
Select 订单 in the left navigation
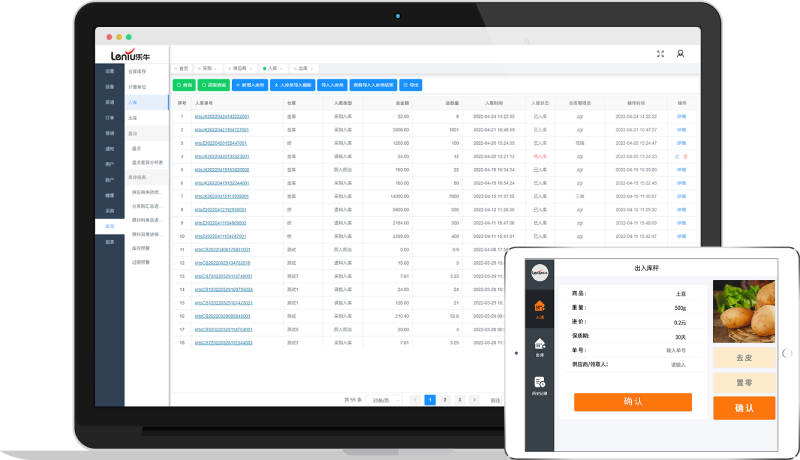pyautogui.click(x=110, y=117)
